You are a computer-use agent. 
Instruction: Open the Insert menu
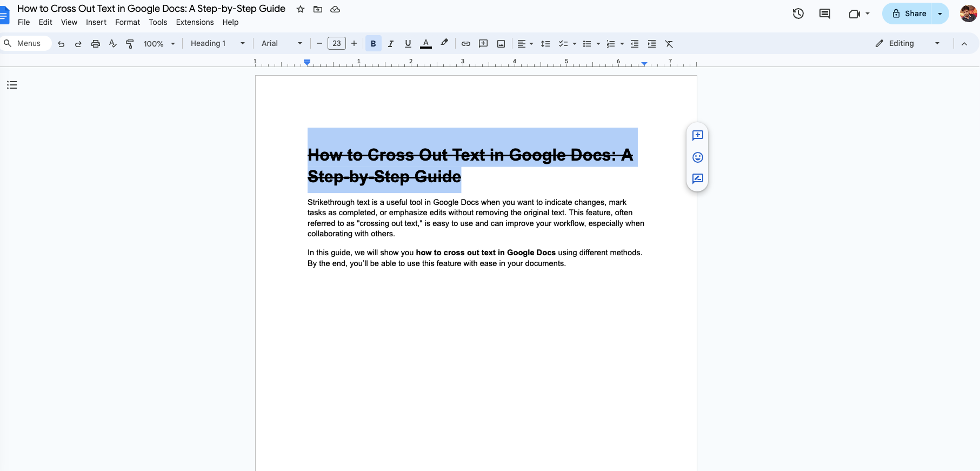click(x=96, y=22)
